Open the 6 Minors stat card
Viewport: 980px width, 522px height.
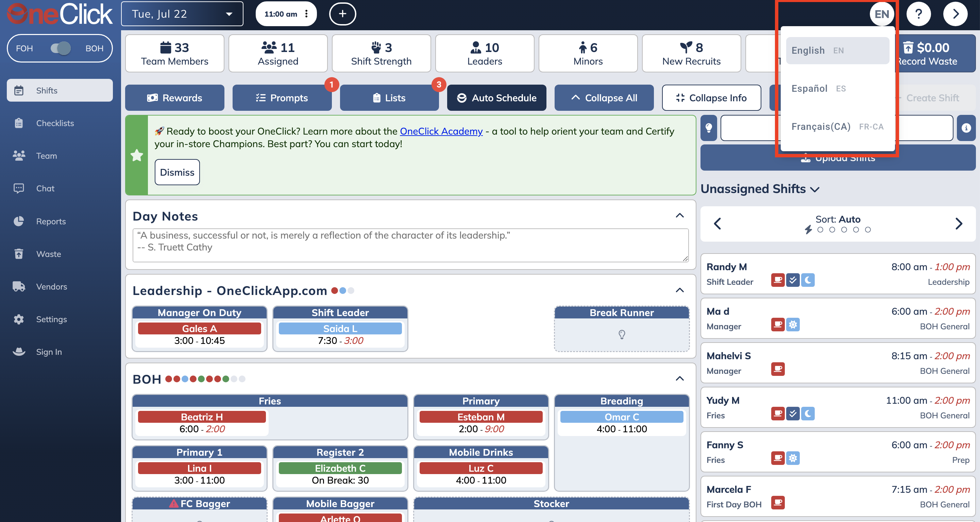click(588, 54)
